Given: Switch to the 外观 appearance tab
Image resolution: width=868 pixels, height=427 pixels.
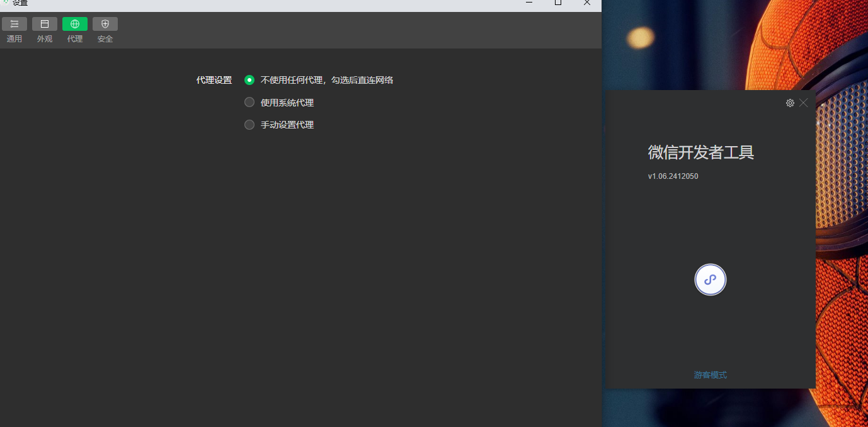Looking at the screenshot, I should click(45, 30).
